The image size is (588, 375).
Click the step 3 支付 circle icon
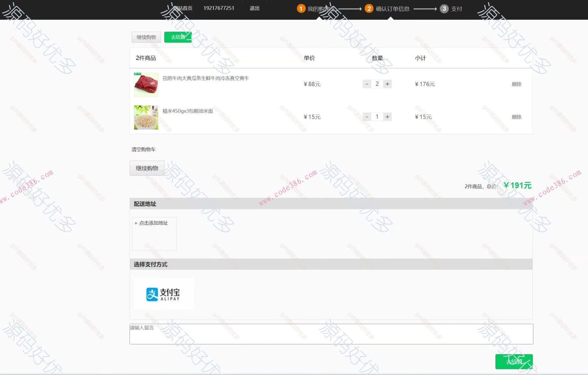(444, 8)
